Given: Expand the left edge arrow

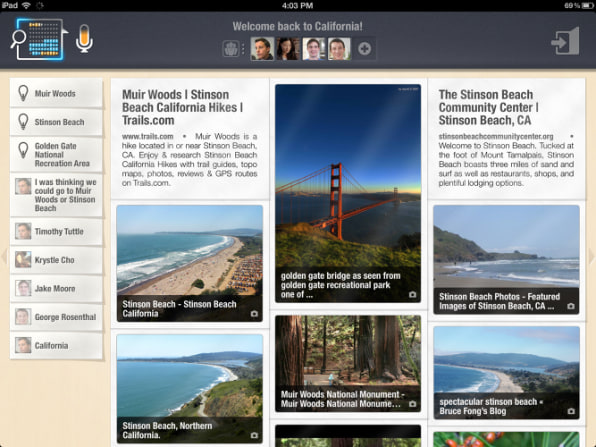Looking at the screenshot, I should (4, 255).
